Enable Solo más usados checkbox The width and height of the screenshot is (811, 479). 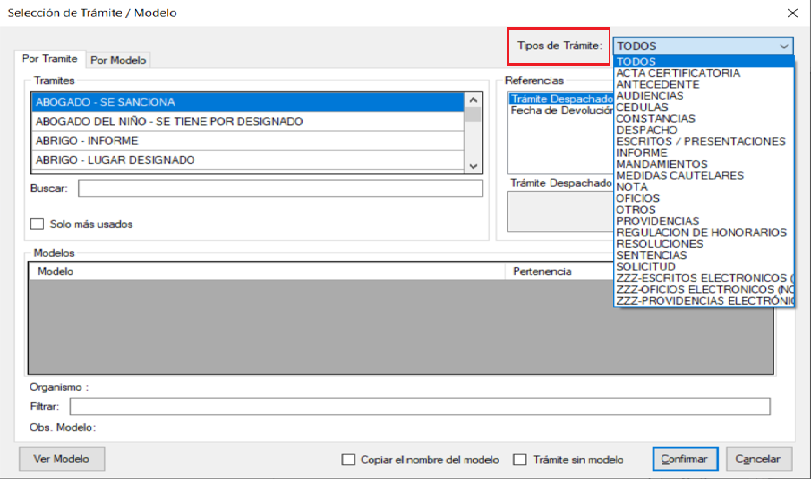coord(39,224)
